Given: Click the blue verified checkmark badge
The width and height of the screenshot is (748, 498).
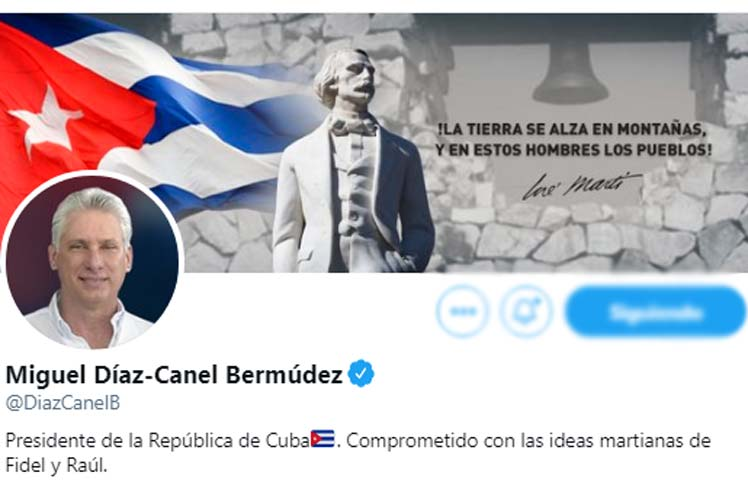Looking at the screenshot, I should (x=361, y=374).
